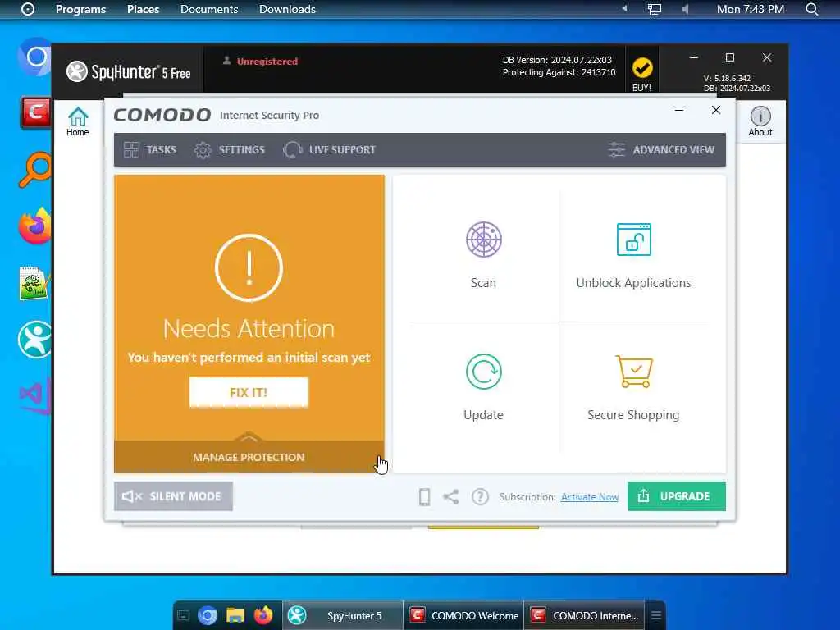Click the volume speaker icon in top panel
840x630 pixels.
coord(685,9)
